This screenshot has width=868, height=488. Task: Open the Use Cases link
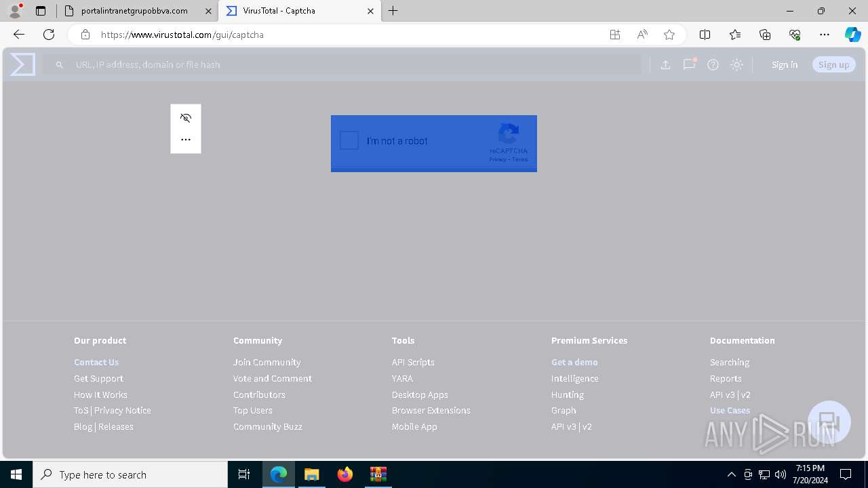(x=730, y=411)
